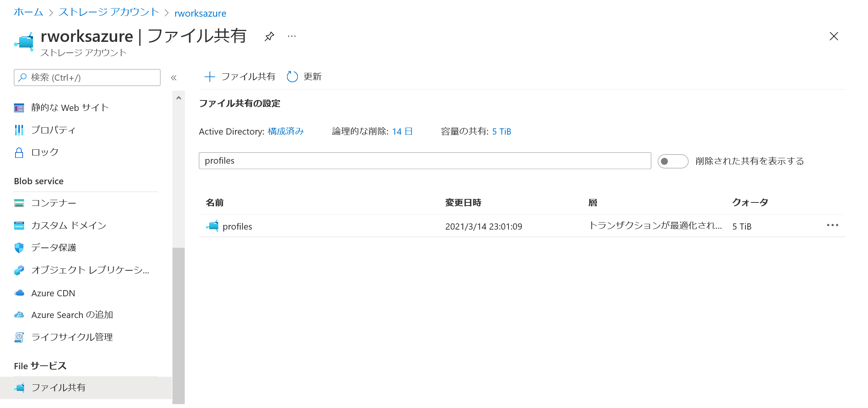Go to ホーム breadcrumb
868x408 pixels.
click(x=28, y=12)
